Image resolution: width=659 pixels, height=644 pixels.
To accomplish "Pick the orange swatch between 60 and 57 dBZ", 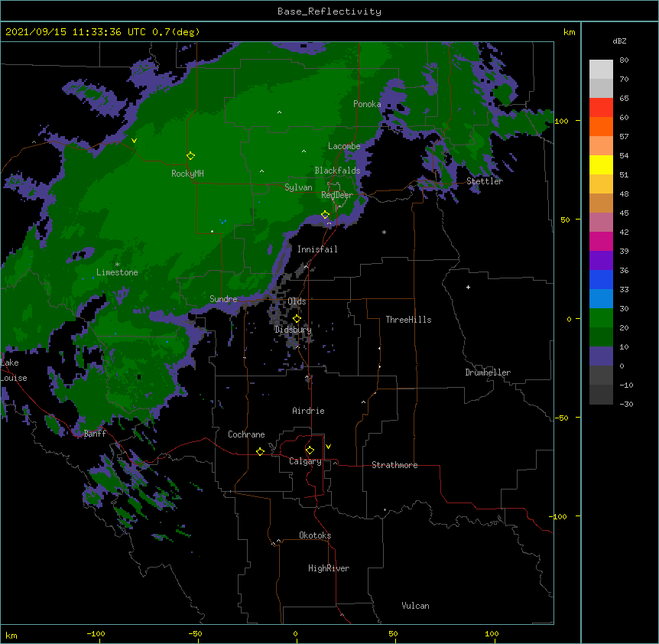I will tap(601, 126).
